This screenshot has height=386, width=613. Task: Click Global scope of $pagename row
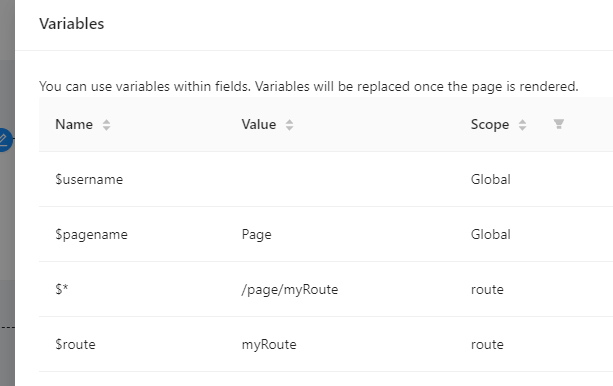491,234
